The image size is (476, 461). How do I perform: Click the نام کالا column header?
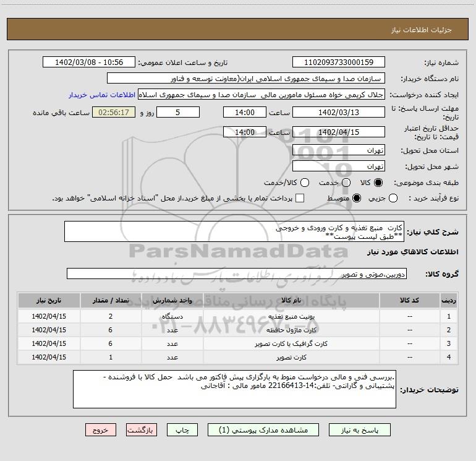pos(291,301)
